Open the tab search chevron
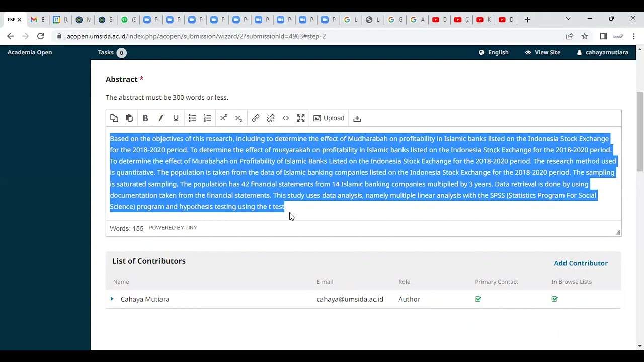Viewport: 644px width, 362px height. tap(568, 19)
